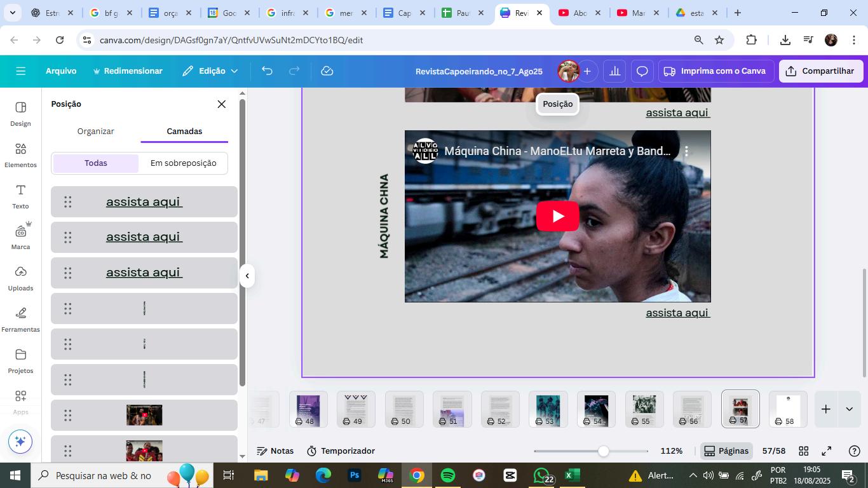The width and height of the screenshot is (868, 488).
Task: Click the Compartilhar share button
Action: [821, 71]
